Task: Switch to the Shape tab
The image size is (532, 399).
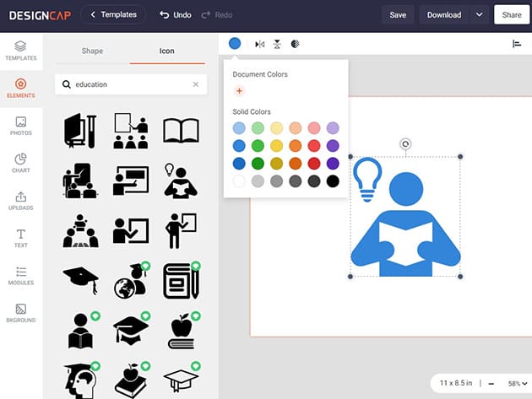Action: 92,51
